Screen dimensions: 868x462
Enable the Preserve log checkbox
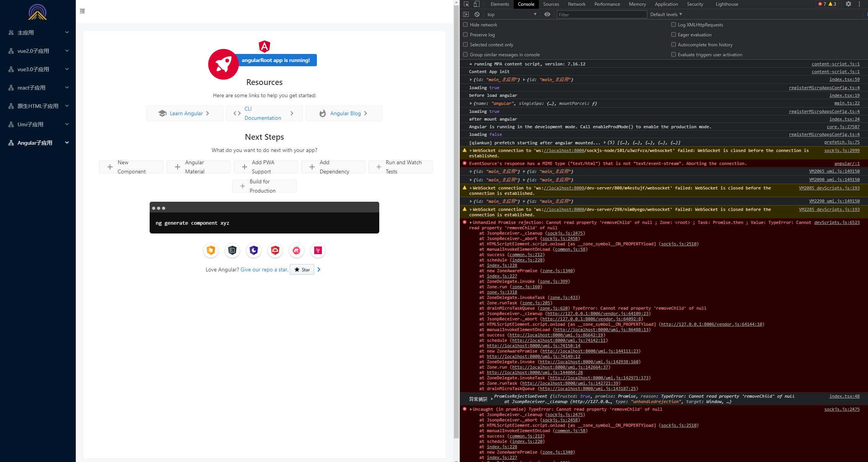465,34
